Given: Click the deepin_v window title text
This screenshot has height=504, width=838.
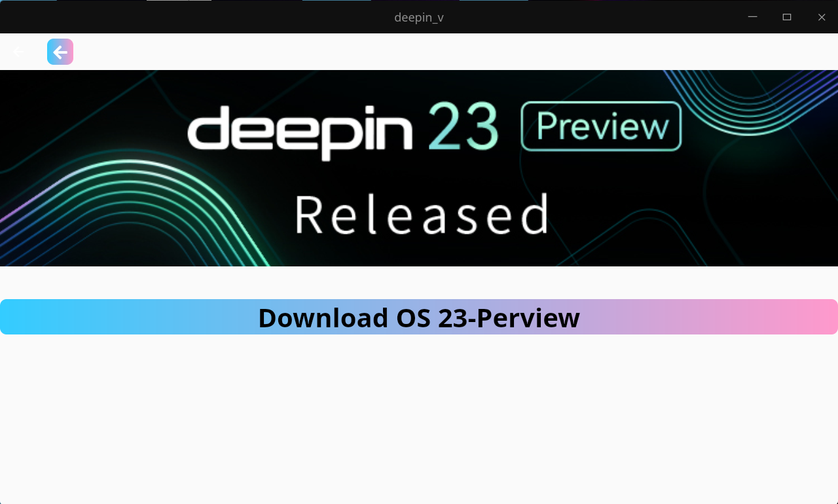Looking at the screenshot, I should [x=419, y=18].
